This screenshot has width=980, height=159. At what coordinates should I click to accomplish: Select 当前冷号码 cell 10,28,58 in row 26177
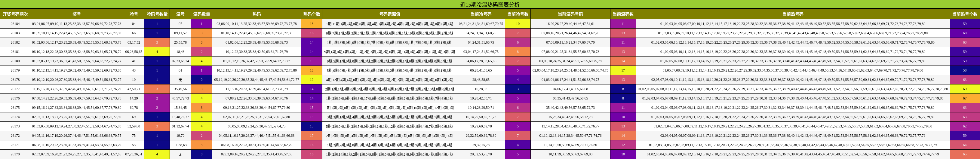(481, 89)
